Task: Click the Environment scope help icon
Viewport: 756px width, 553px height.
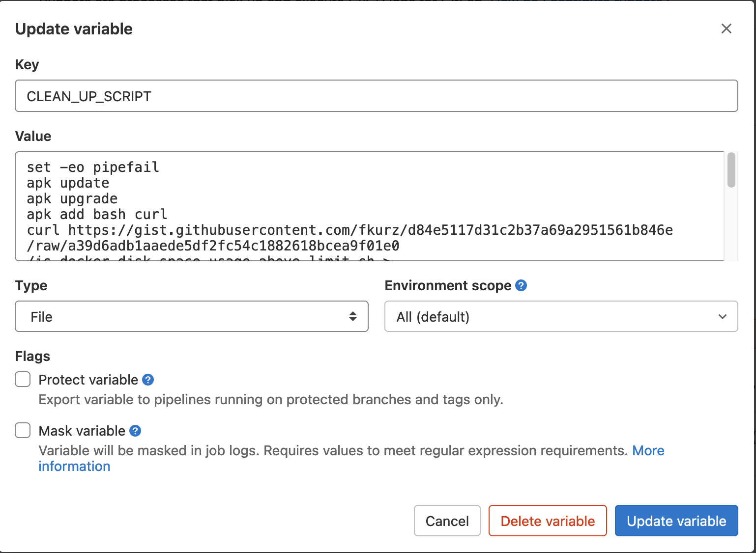Action: 521,285
